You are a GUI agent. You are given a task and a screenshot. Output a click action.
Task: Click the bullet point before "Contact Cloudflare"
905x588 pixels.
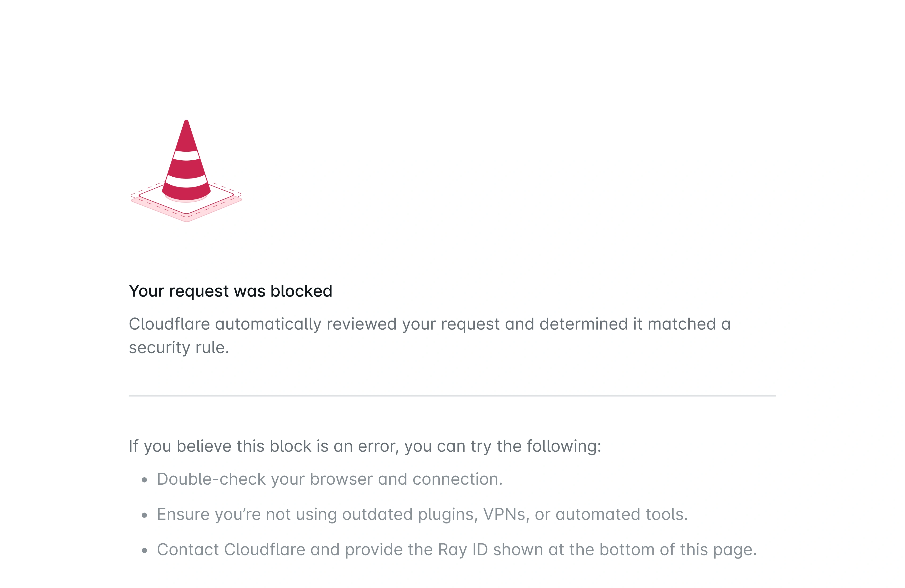(144, 550)
